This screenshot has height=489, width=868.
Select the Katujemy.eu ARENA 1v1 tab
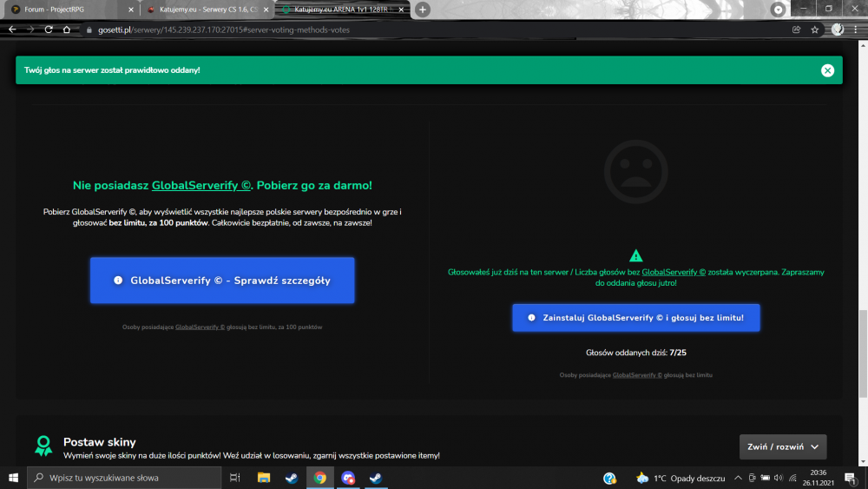340,10
